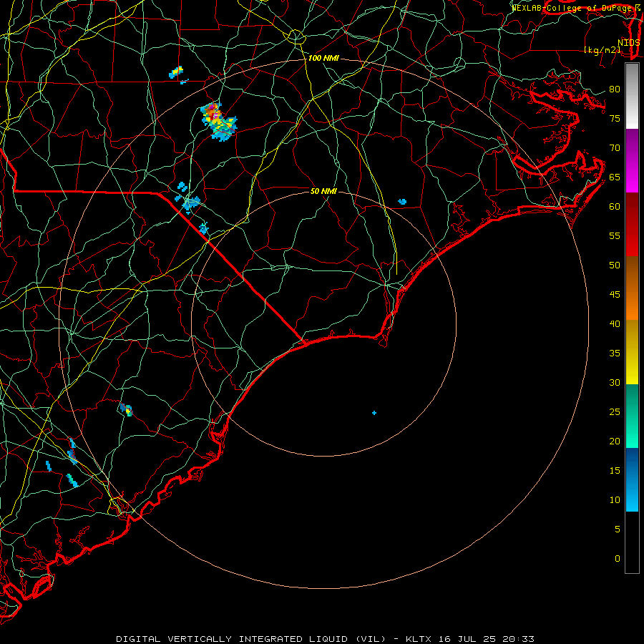This screenshot has width=644, height=644.
Task: Click the 35 value on the VIL scale
Action: pyautogui.click(x=615, y=353)
